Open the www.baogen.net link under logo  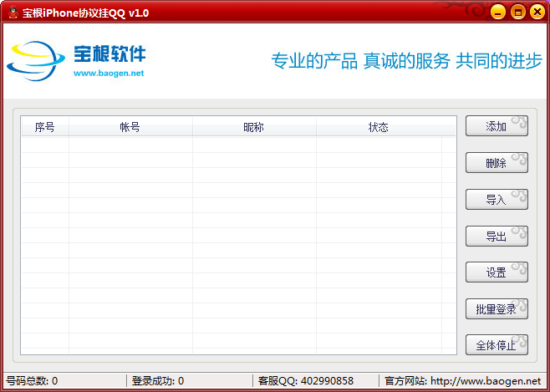pos(109,74)
